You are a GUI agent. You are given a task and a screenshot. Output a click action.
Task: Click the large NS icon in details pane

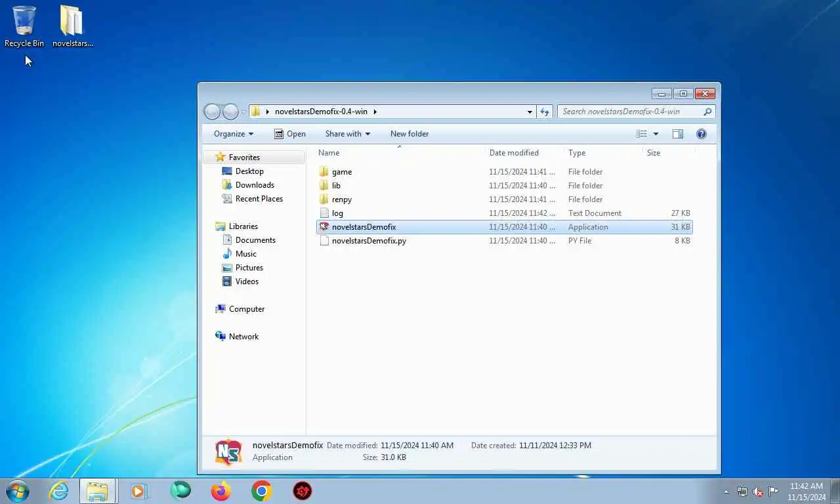pyautogui.click(x=228, y=452)
